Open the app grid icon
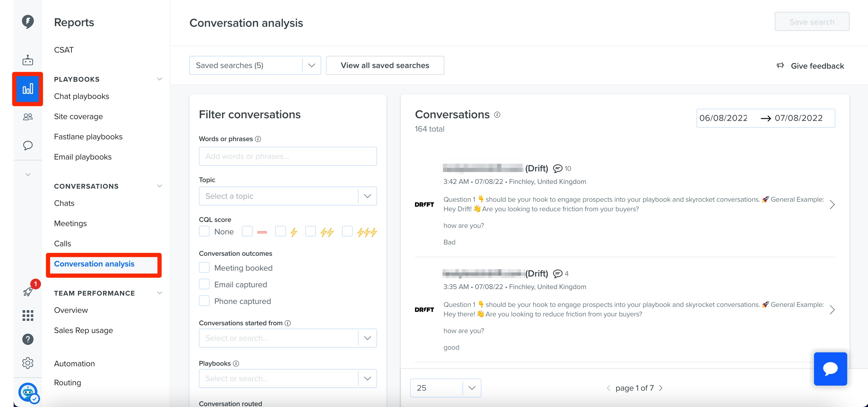The image size is (868, 407). 28,315
